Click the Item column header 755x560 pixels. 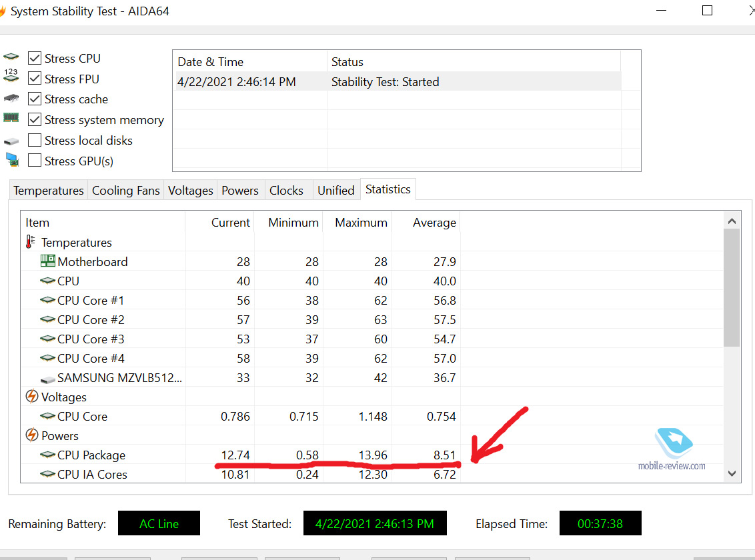click(103, 222)
